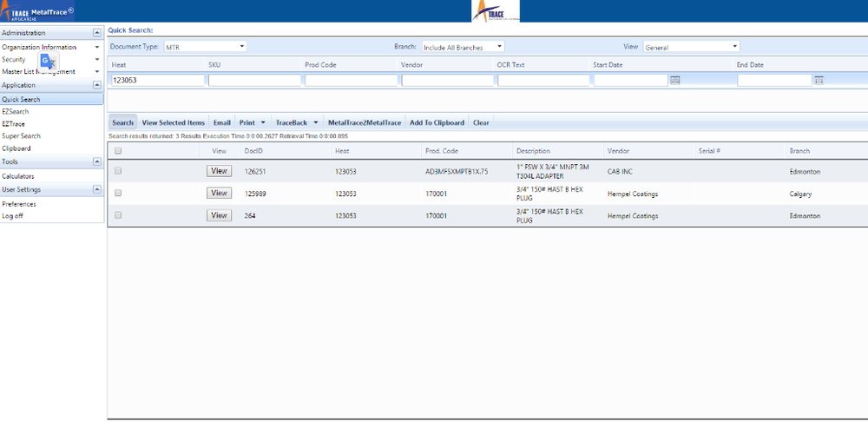Screen dimensions: 868x428
Task: Sort by Heat column header in results
Action: [x=341, y=150]
